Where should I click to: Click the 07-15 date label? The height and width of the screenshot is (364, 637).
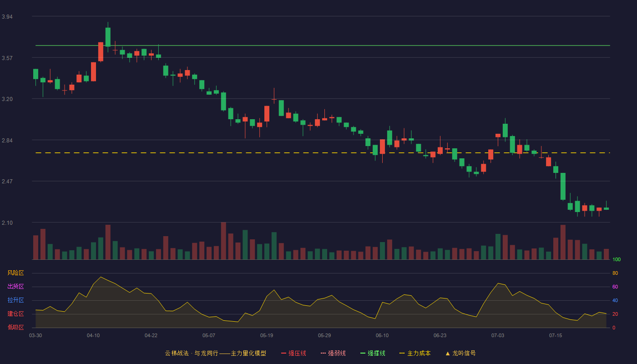pyautogui.click(x=556, y=335)
